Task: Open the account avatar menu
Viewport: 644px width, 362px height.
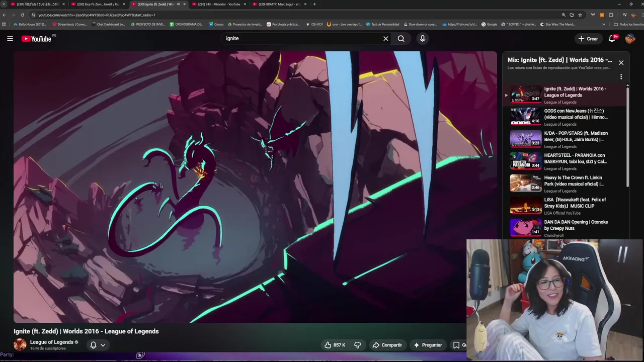Action: click(x=630, y=39)
